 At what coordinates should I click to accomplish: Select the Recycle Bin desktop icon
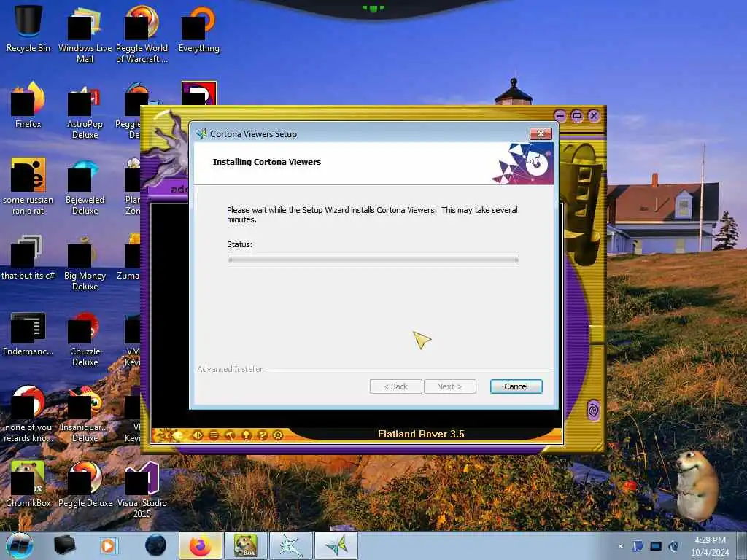pyautogui.click(x=28, y=29)
